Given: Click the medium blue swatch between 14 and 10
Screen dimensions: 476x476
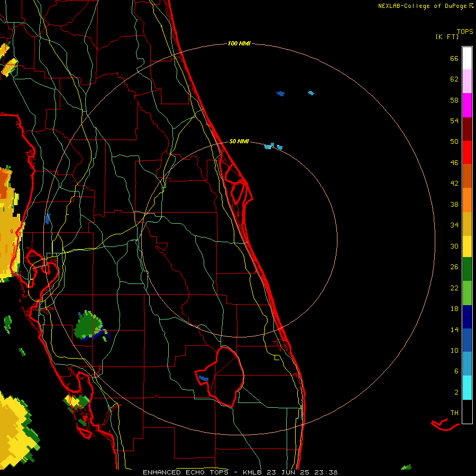Looking at the screenshot, I should [x=467, y=340].
